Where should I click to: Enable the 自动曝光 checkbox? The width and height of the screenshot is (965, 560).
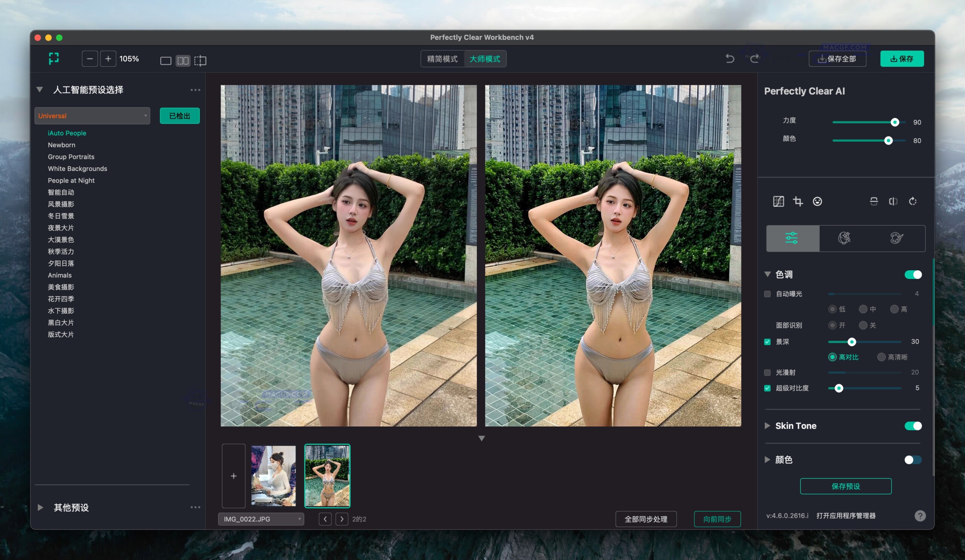coord(767,294)
